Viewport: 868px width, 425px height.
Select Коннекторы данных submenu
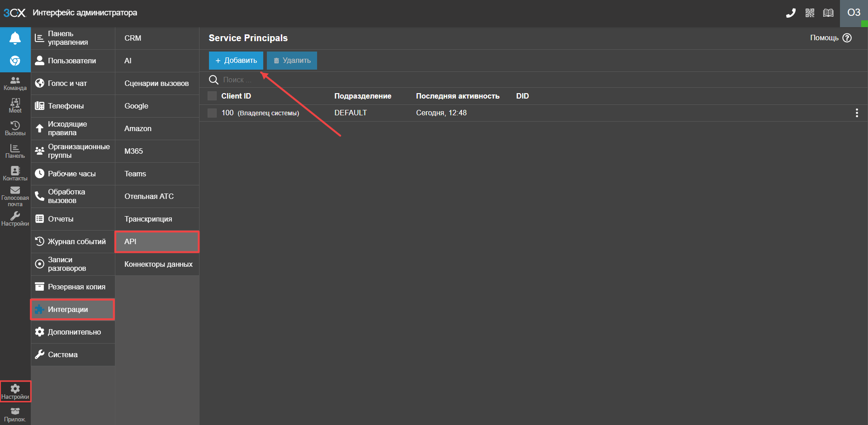click(x=157, y=264)
